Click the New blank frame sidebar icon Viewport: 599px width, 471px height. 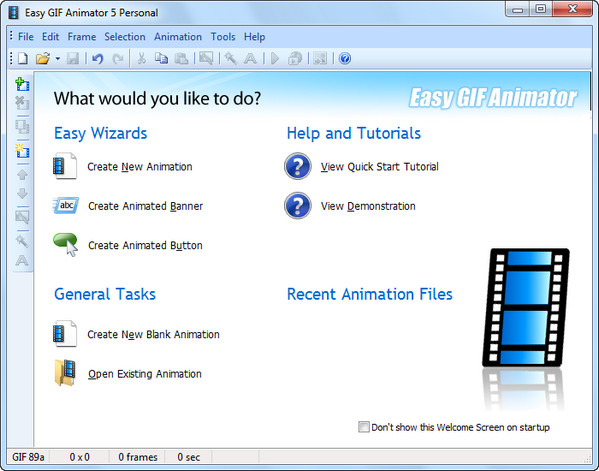[22, 151]
